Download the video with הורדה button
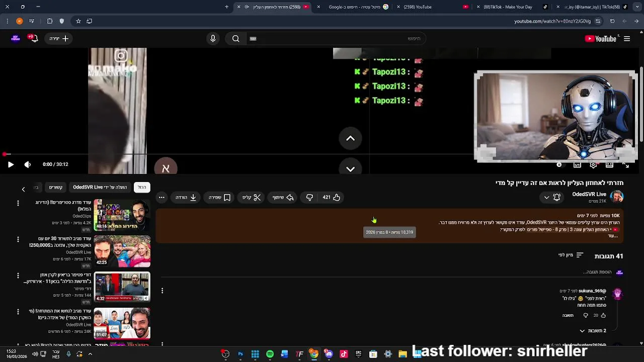 tap(186, 198)
